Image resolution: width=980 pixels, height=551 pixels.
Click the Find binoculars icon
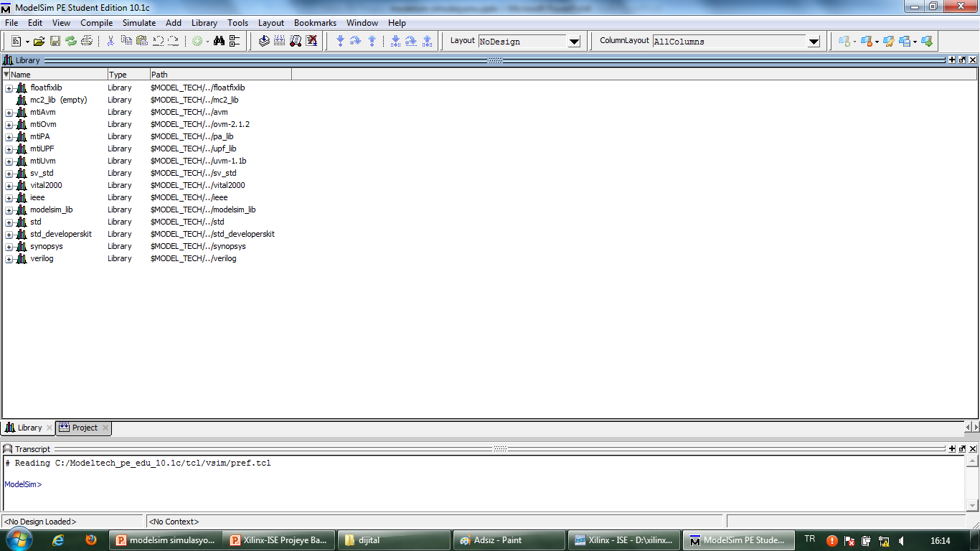point(220,41)
